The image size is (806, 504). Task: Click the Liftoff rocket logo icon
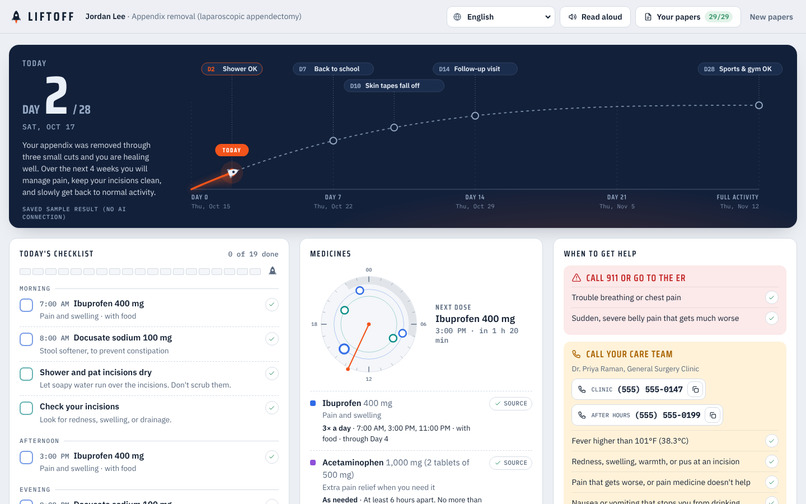pyautogui.click(x=16, y=17)
